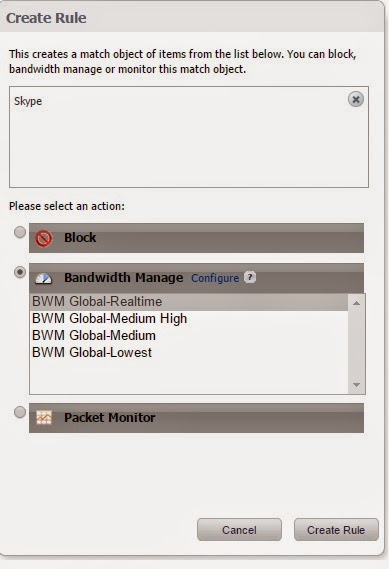This screenshot has width=389, height=569.
Task: Click the Cancel button
Action: click(x=239, y=530)
